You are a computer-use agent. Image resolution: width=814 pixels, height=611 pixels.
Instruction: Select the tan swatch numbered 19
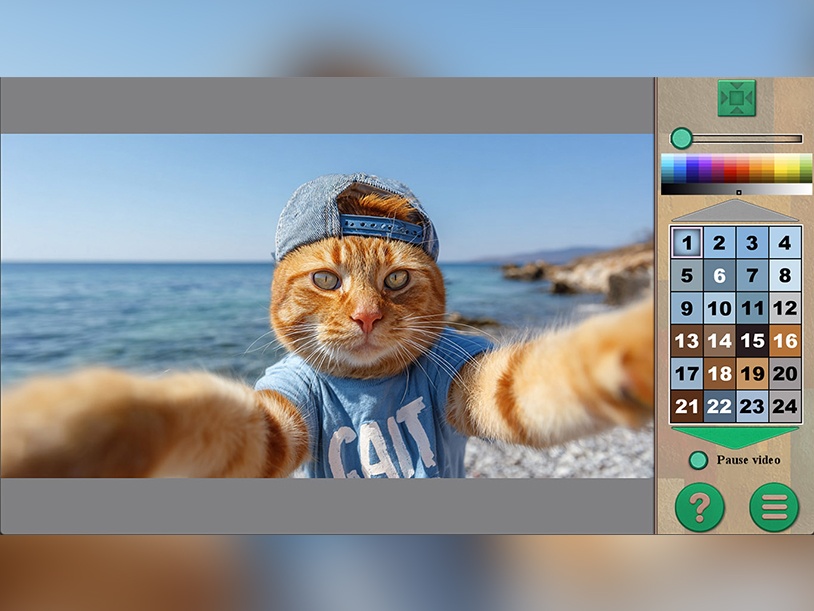click(752, 373)
